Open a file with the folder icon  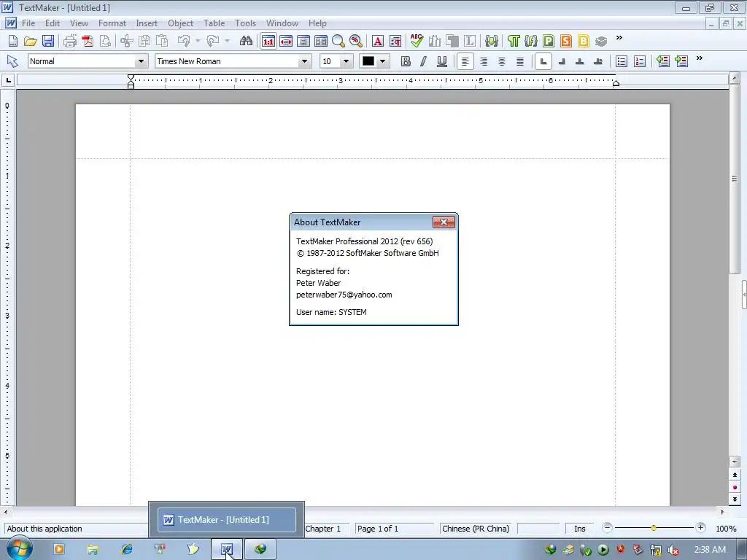30,41
